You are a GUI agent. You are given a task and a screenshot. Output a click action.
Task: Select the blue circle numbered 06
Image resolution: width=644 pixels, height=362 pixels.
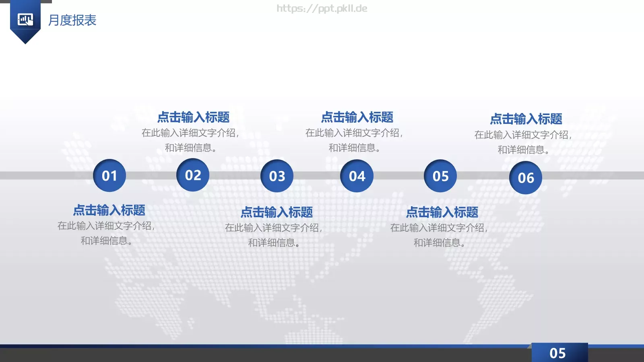[526, 178]
